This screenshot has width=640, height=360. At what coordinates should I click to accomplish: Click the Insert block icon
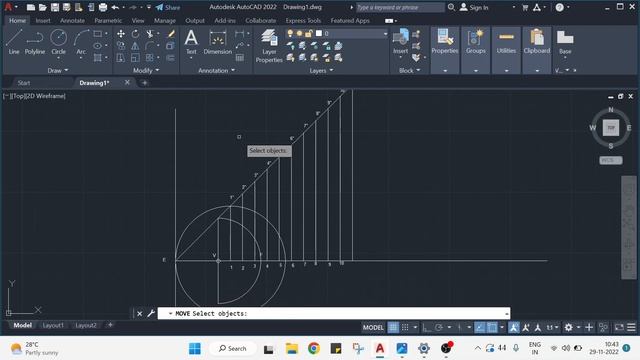pos(400,42)
